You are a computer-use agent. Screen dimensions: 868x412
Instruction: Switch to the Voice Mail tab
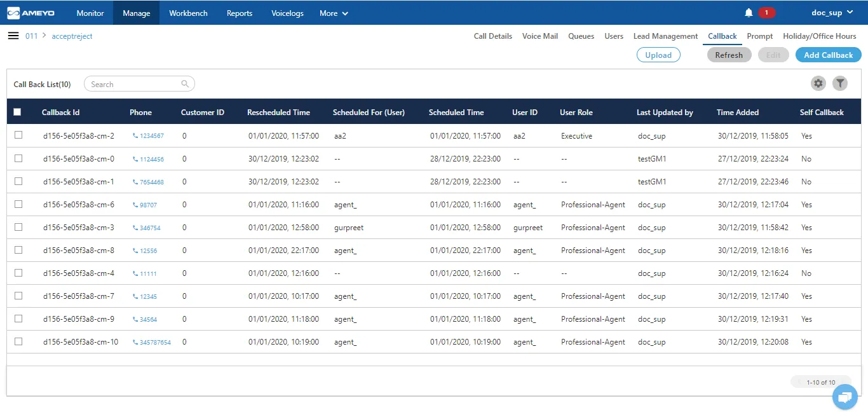click(x=540, y=36)
